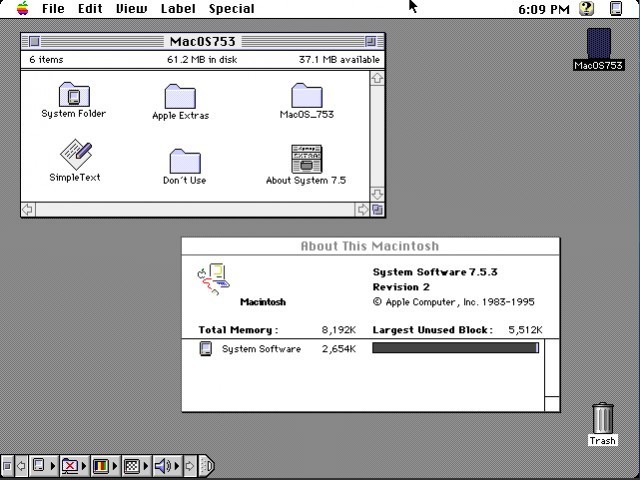Click the "Revision 2" text
Image resolution: width=640 pixels, height=480 pixels.
(401, 287)
